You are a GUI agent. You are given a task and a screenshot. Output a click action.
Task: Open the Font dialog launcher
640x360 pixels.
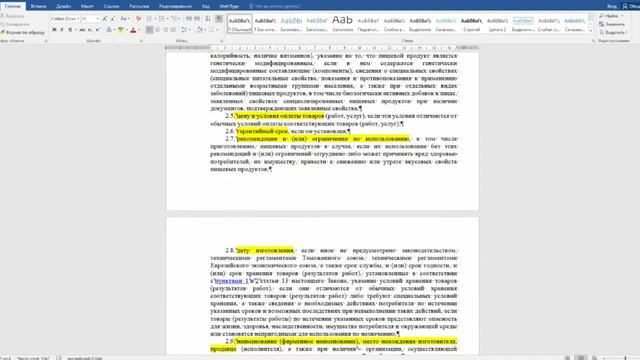pos(141,41)
